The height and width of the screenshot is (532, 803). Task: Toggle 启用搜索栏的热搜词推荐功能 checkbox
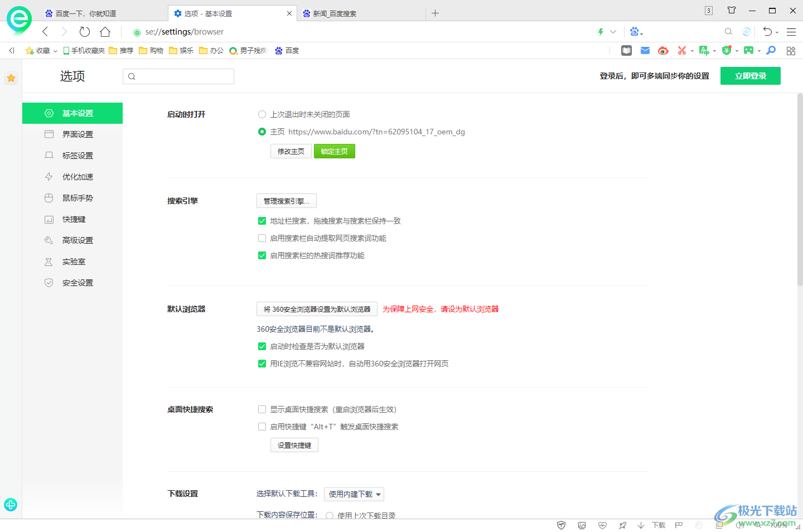262,255
